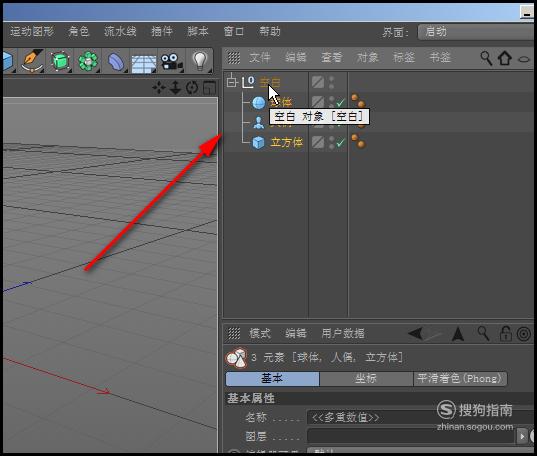This screenshot has width=537, height=456.
Task: Open the 脚本 menu
Action: (198, 32)
